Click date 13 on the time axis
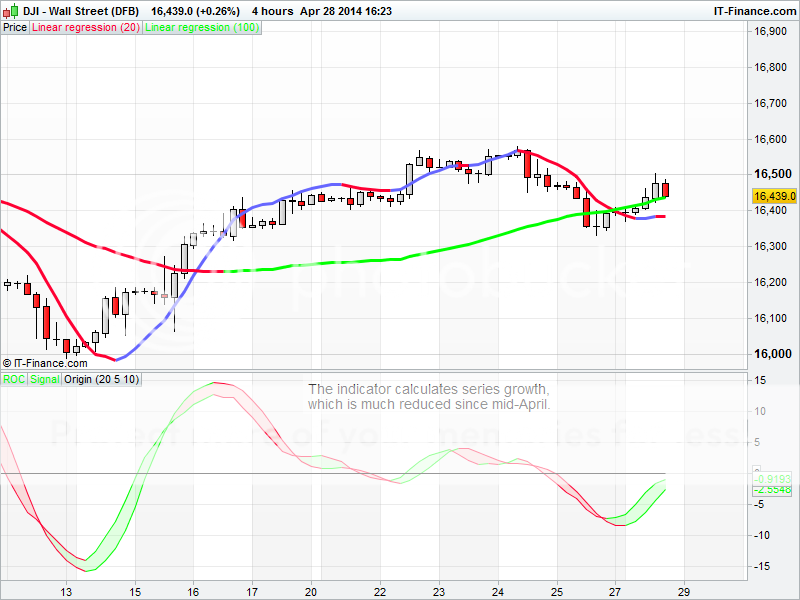The width and height of the screenshot is (800, 600). coord(67,591)
